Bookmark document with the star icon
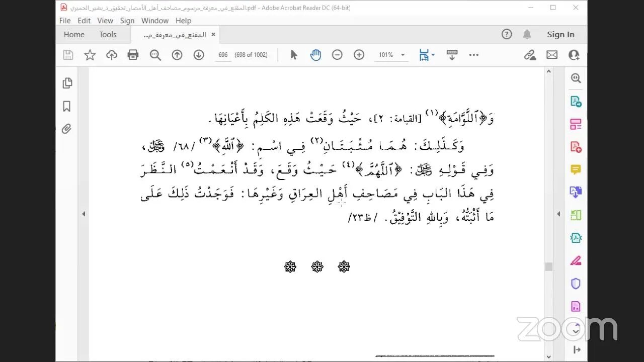 click(90, 55)
